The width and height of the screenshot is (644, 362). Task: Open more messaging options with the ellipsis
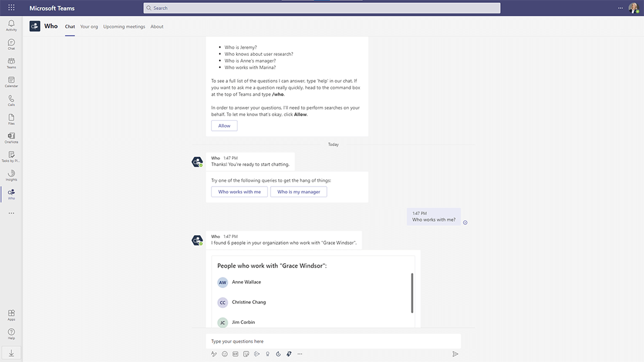tap(299, 354)
